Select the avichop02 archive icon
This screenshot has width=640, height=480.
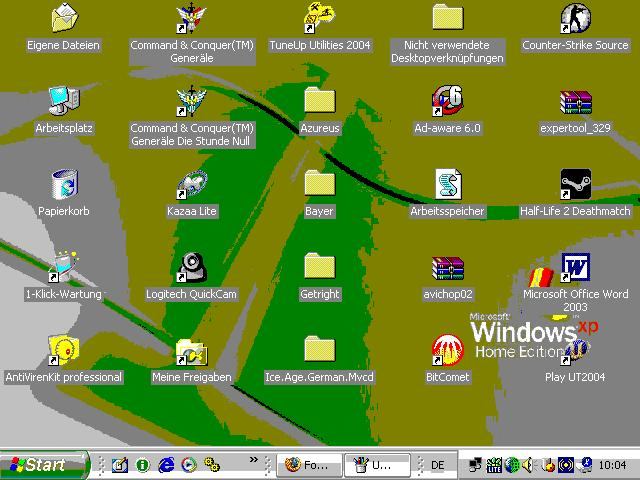(x=448, y=268)
